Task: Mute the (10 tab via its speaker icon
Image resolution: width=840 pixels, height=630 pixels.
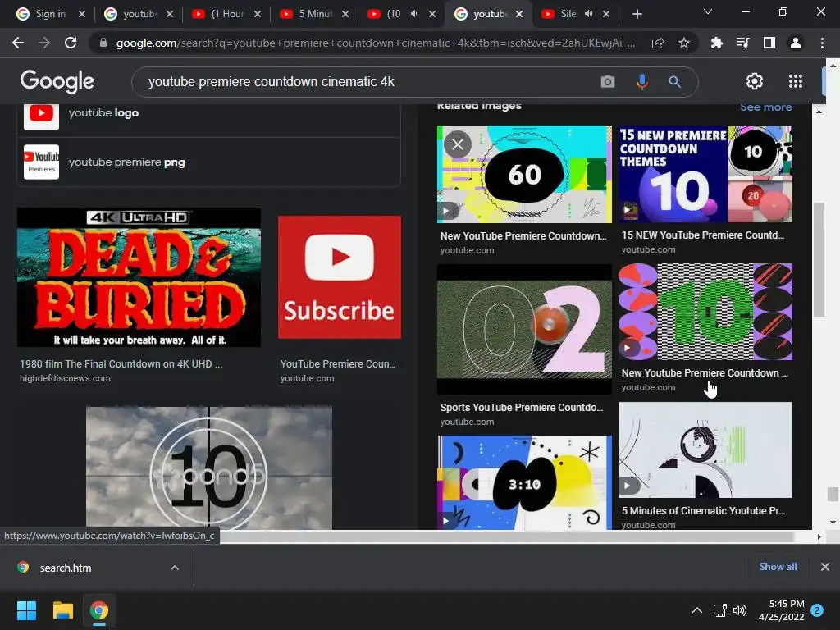Action: point(414,14)
